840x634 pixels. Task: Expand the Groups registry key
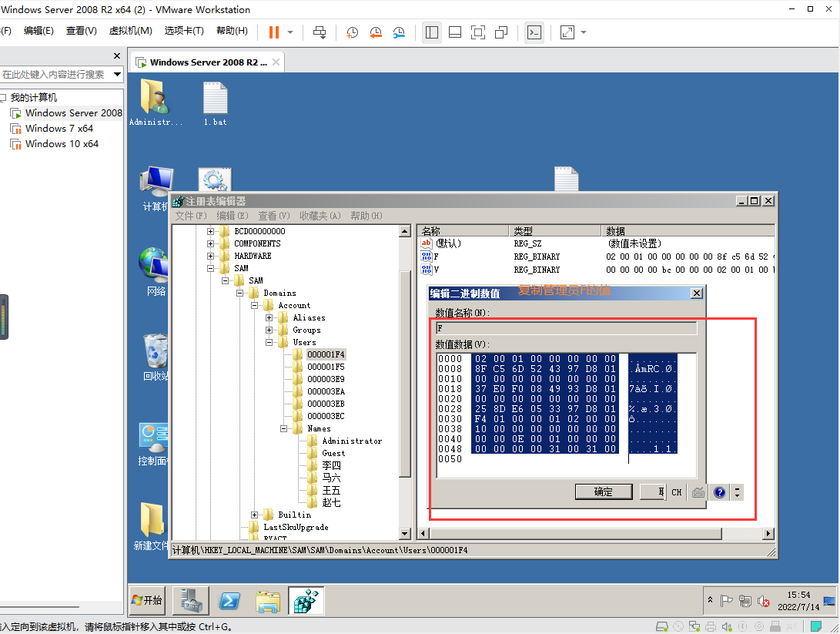coord(269,330)
